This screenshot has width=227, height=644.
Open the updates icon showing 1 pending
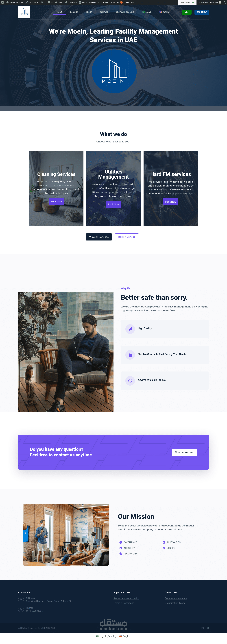tap(43, 2)
